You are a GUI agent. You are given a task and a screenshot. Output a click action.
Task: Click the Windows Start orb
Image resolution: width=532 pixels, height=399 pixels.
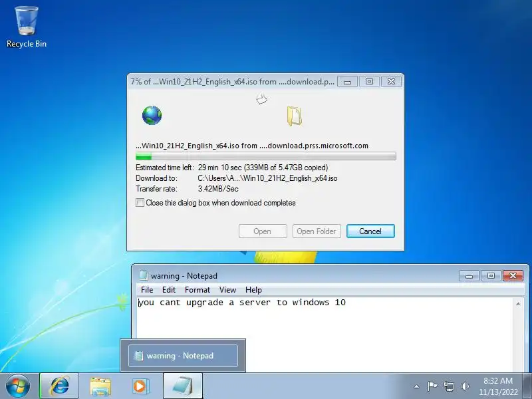[18, 386]
